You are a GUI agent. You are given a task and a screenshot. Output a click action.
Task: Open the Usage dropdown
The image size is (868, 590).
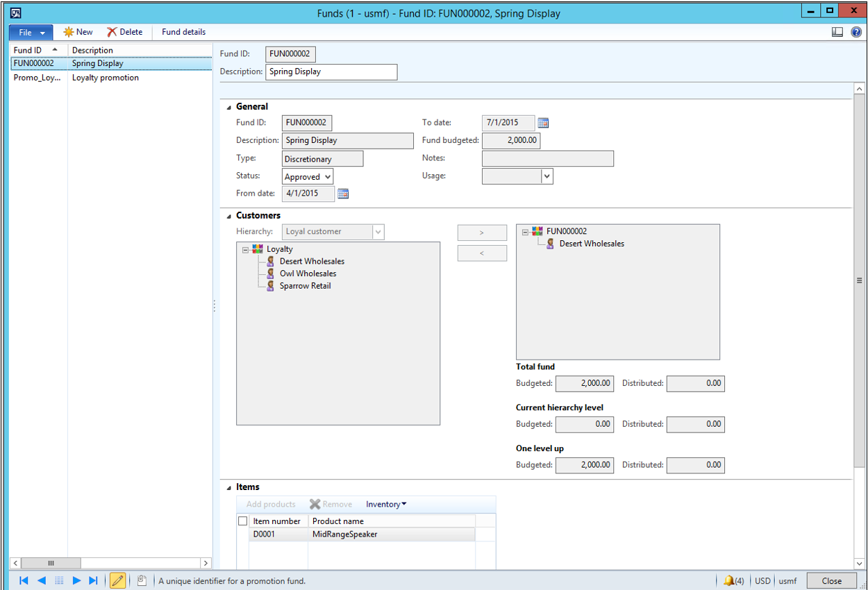point(546,176)
